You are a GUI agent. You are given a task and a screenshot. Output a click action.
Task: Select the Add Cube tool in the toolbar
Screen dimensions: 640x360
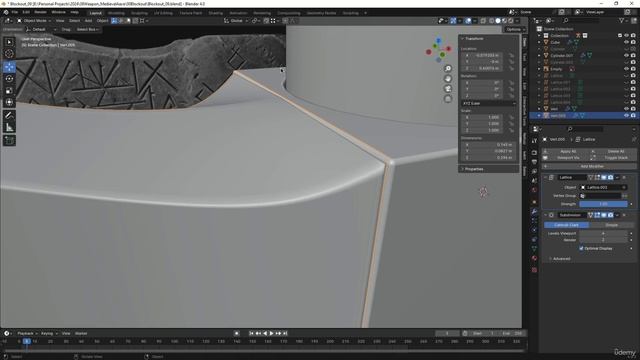click(x=9, y=141)
